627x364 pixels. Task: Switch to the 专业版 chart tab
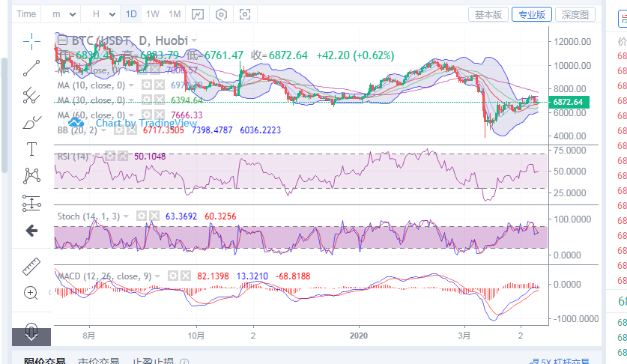[533, 14]
